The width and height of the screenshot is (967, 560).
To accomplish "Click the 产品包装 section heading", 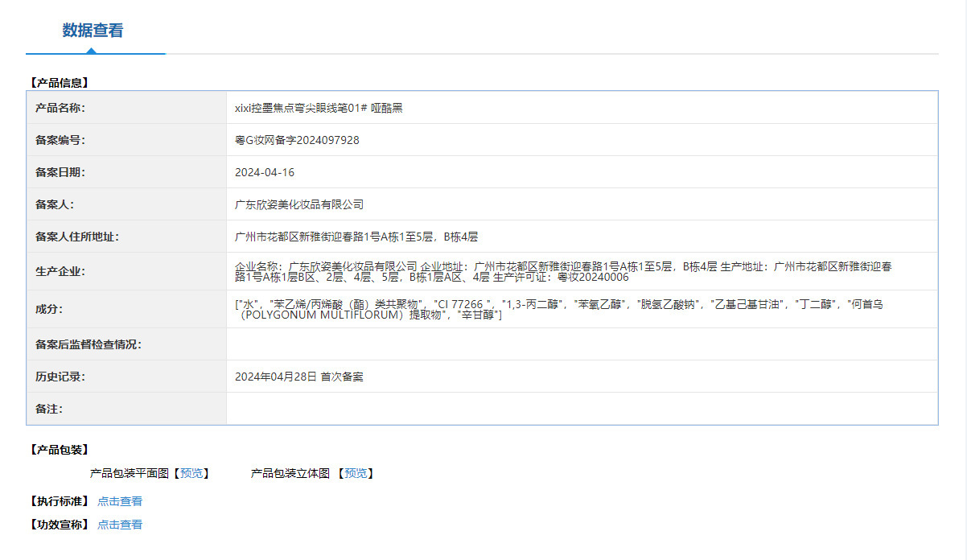I will coord(58,450).
